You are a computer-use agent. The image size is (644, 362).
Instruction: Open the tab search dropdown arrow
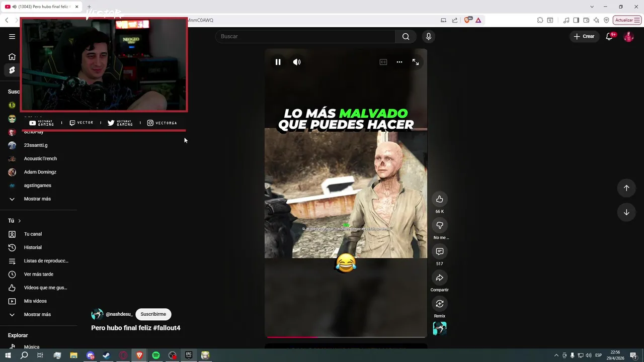(x=591, y=7)
